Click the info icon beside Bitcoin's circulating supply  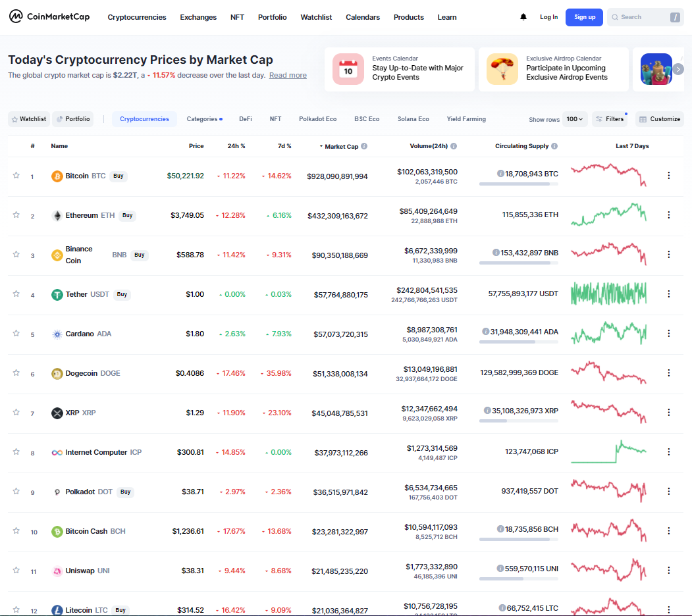coord(500,174)
